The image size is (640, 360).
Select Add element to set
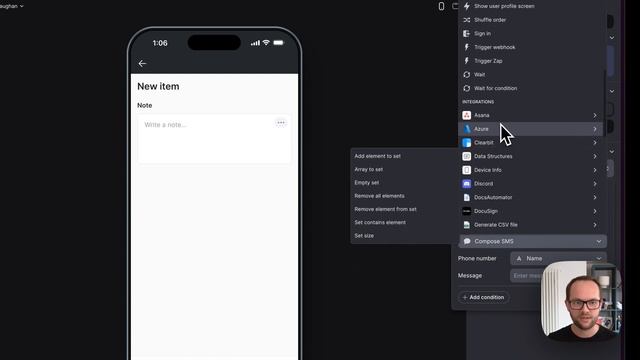(x=378, y=156)
